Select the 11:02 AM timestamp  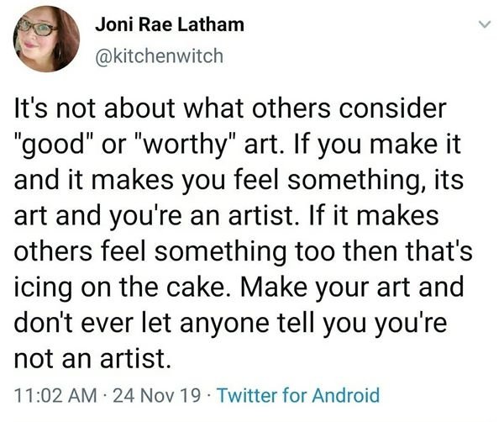pyautogui.click(x=55, y=395)
